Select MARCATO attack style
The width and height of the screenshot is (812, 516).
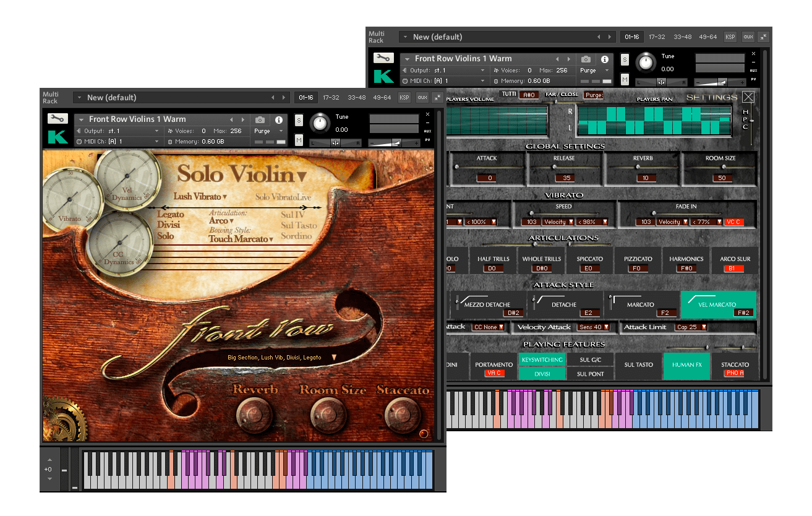point(641,304)
